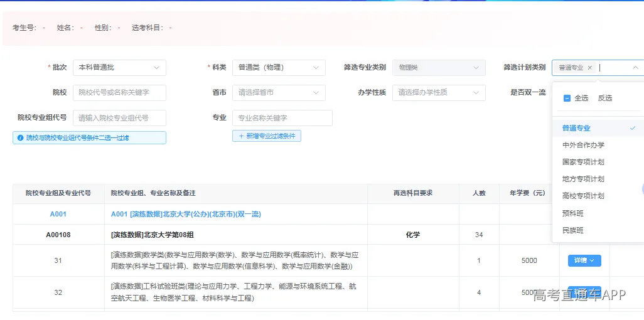
Task: Click the [演练数据]工科试验班类 major description
Action: [233, 292]
